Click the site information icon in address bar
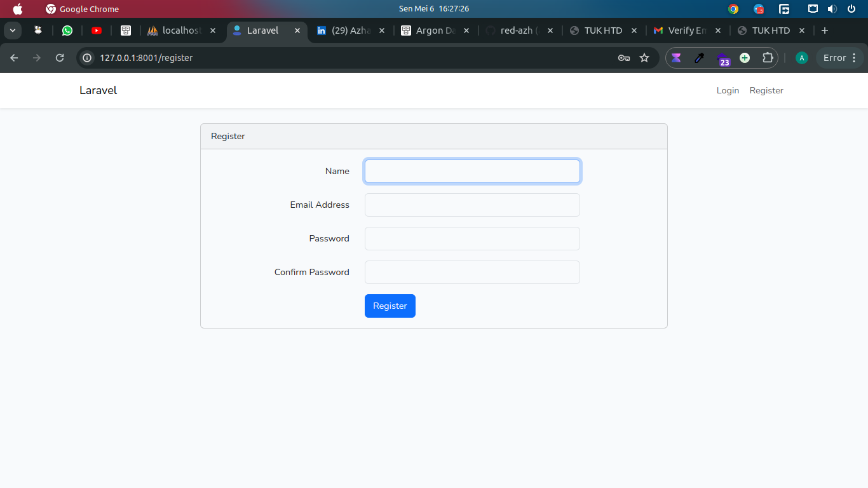This screenshot has width=868, height=488. pyautogui.click(x=88, y=58)
